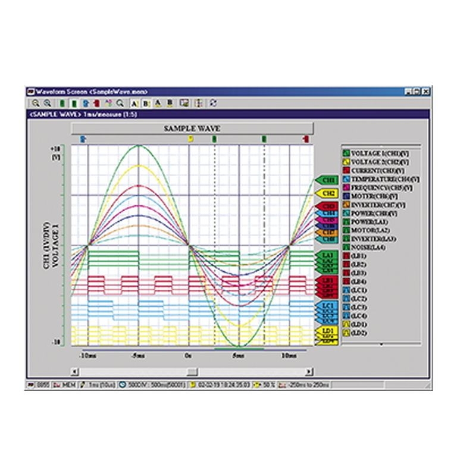Click the zoom in magnifier icon
476x476 pixels.
coord(36,104)
